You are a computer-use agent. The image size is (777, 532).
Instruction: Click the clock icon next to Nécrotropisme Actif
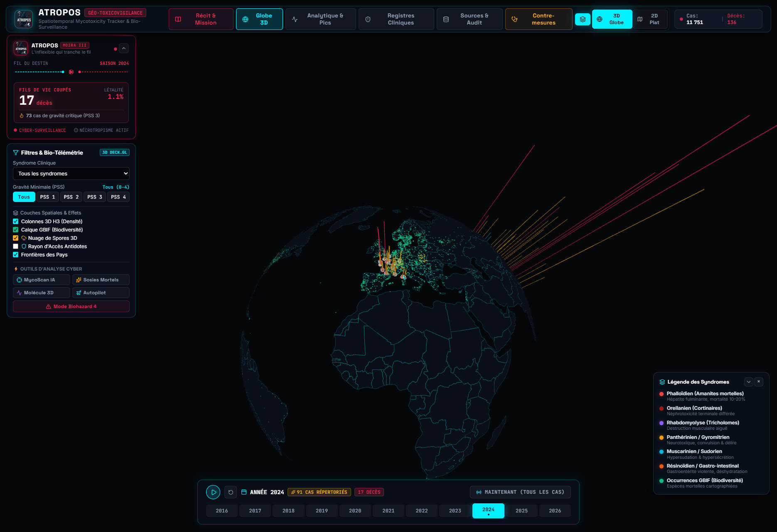click(76, 130)
